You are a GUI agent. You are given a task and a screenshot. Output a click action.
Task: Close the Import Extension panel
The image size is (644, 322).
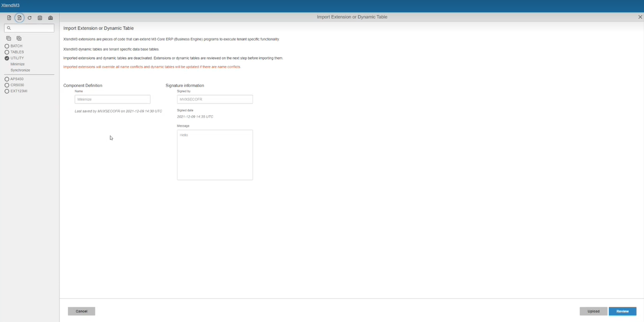[640, 17]
